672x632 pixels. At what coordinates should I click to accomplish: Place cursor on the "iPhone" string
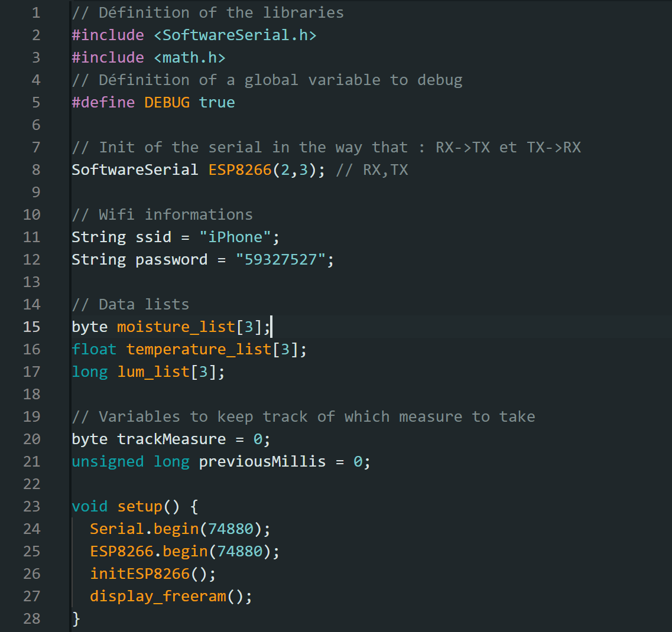[x=235, y=237]
